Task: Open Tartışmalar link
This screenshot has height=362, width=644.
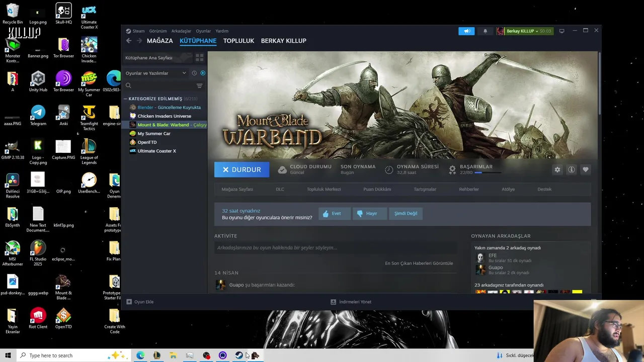Action: 425,189
